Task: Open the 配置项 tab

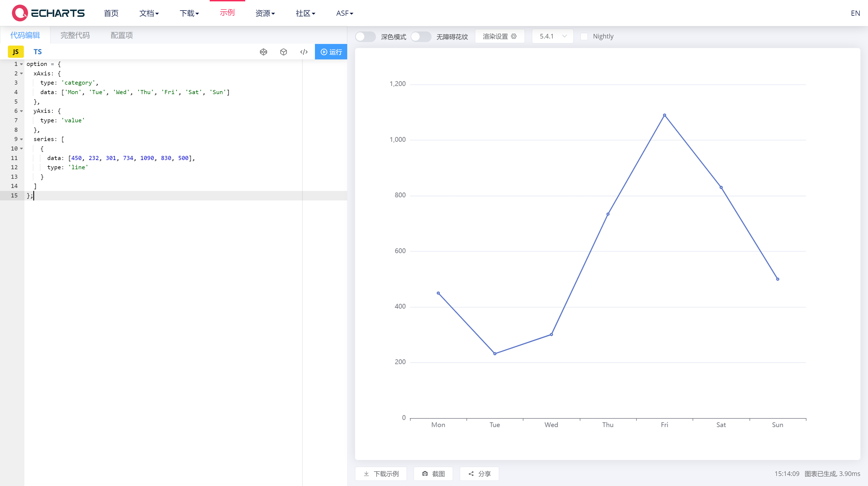Action: click(x=122, y=35)
